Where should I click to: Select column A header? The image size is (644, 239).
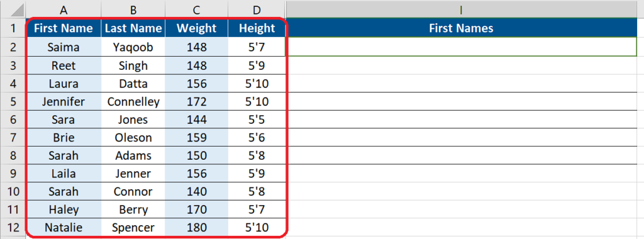(64, 10)
